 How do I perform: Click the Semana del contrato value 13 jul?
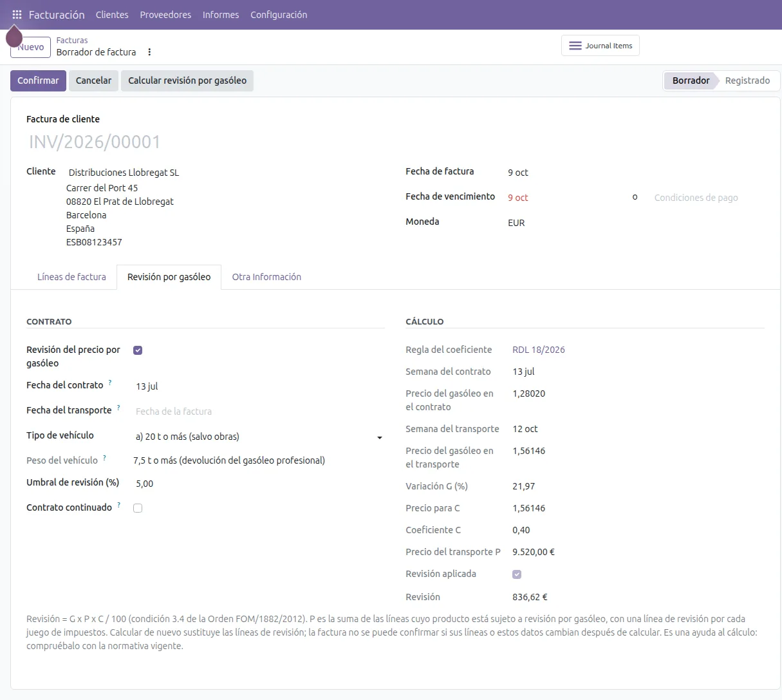(524, 372)
